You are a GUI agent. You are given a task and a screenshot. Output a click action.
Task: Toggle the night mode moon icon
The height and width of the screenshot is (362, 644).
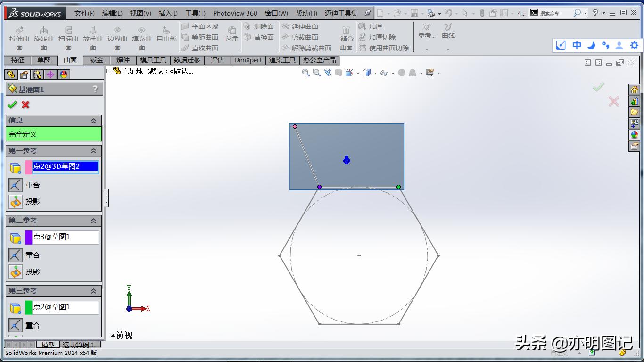click(x=591, y=45)
